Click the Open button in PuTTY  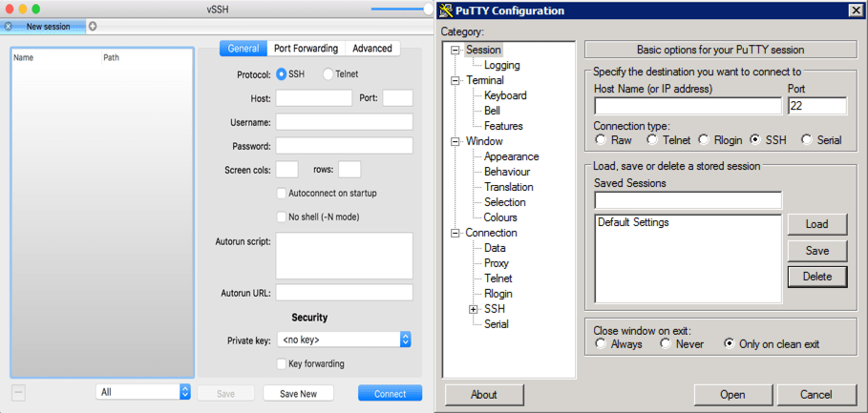pyautogui.click(x=732, y=395)
